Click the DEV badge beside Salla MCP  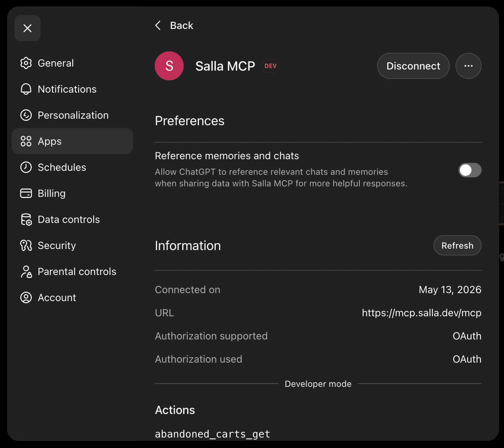coord(270,66)
